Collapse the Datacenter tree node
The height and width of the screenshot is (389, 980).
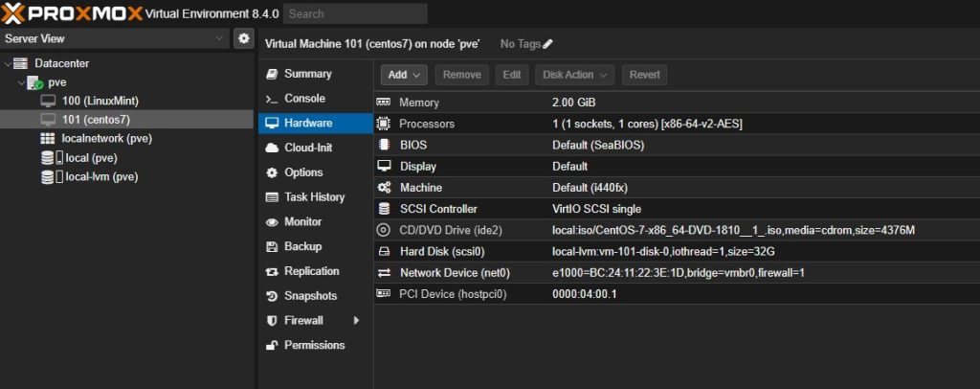[7, 64]
